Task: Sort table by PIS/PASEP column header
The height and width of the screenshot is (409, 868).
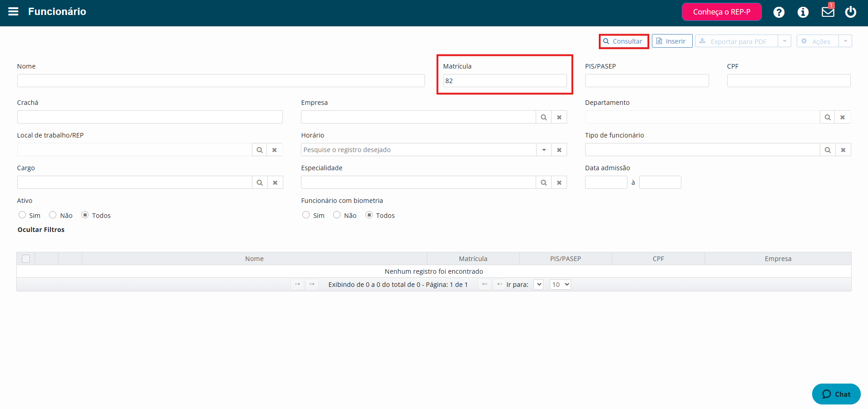Action: tap(566, 259)
